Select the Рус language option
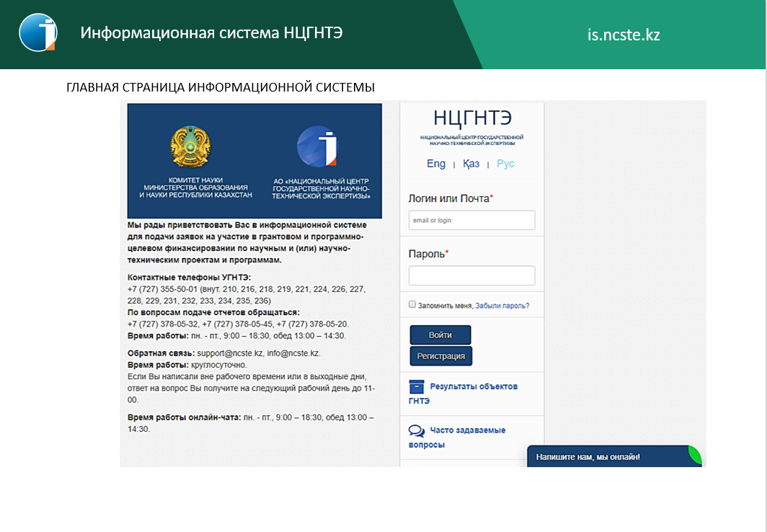 pos(505,164)
